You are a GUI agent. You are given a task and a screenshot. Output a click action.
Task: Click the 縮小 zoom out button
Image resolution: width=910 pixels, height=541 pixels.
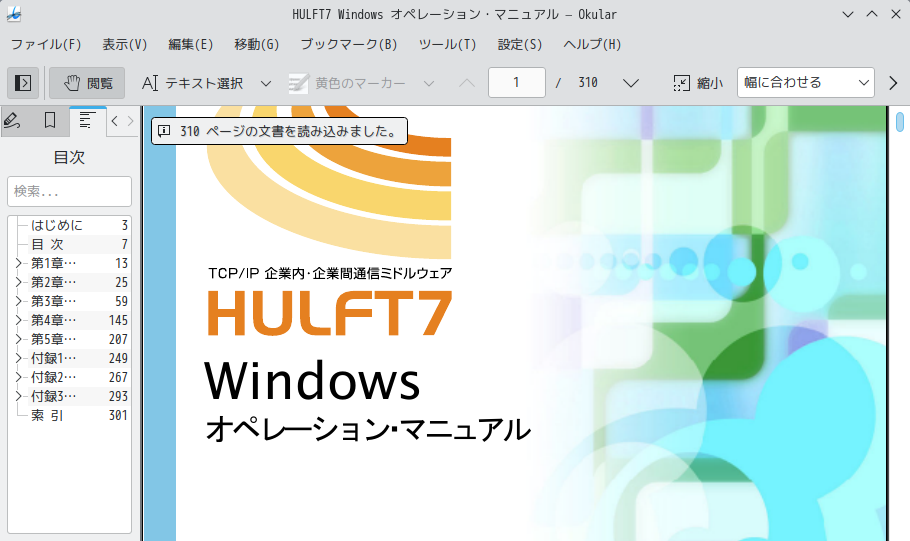click(x=698, y=83)
